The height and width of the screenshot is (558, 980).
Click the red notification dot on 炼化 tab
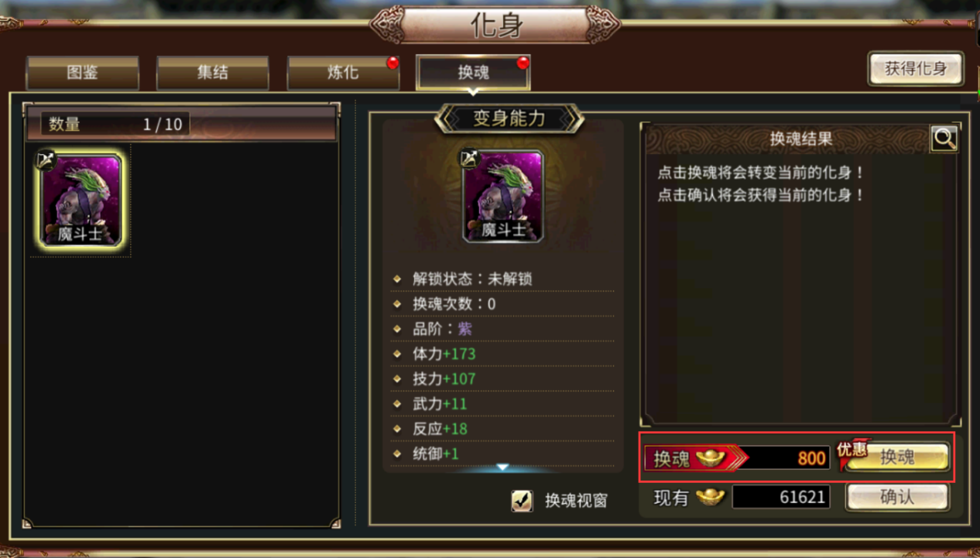[393, 63]
